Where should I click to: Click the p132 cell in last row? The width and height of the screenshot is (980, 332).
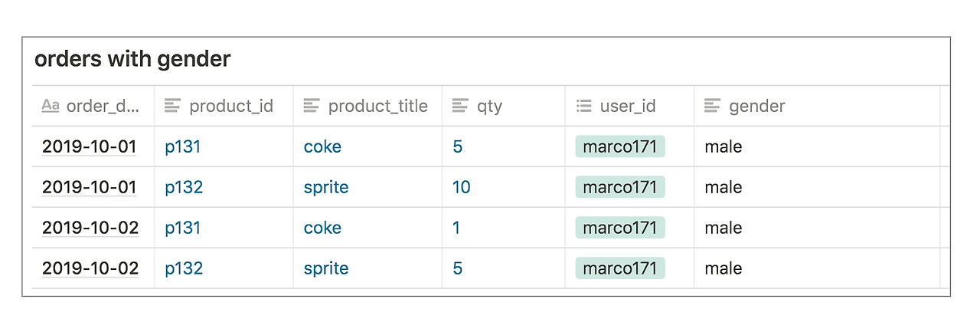[184, 268]
